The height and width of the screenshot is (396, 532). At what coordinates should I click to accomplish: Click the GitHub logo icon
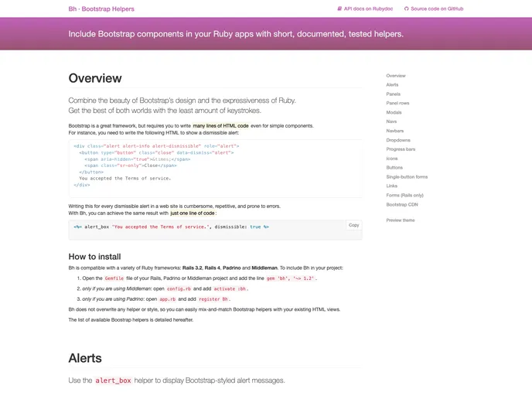(x=406, y=9)
